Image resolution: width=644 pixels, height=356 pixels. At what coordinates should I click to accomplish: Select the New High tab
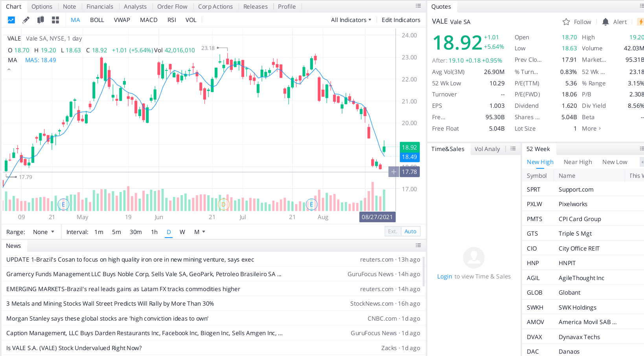(x=540, y=162)
